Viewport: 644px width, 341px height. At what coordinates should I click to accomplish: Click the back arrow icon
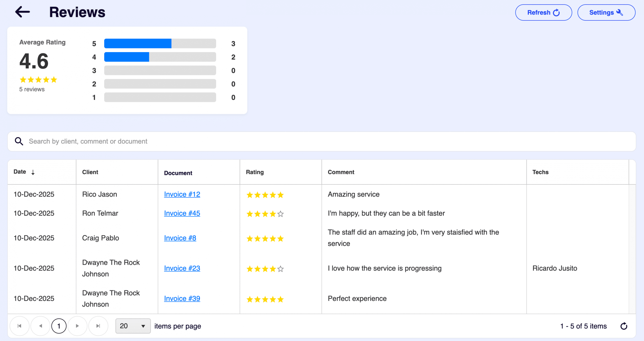[22, 12]
